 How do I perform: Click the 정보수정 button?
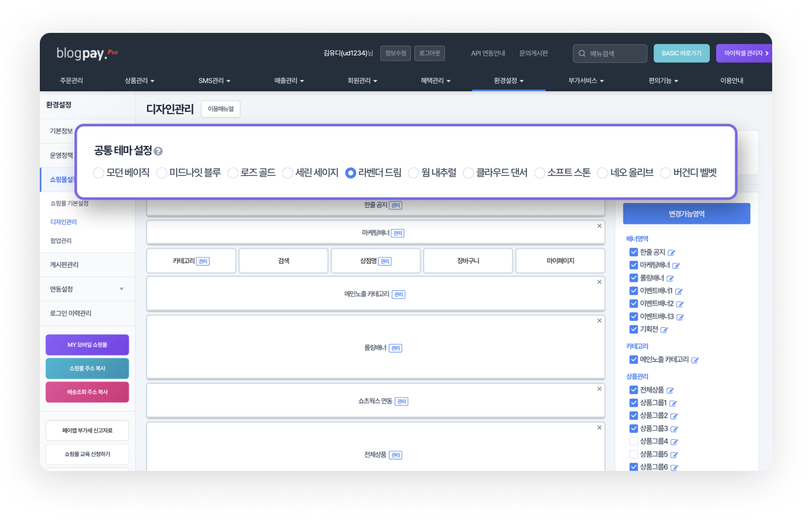[395, 53]
